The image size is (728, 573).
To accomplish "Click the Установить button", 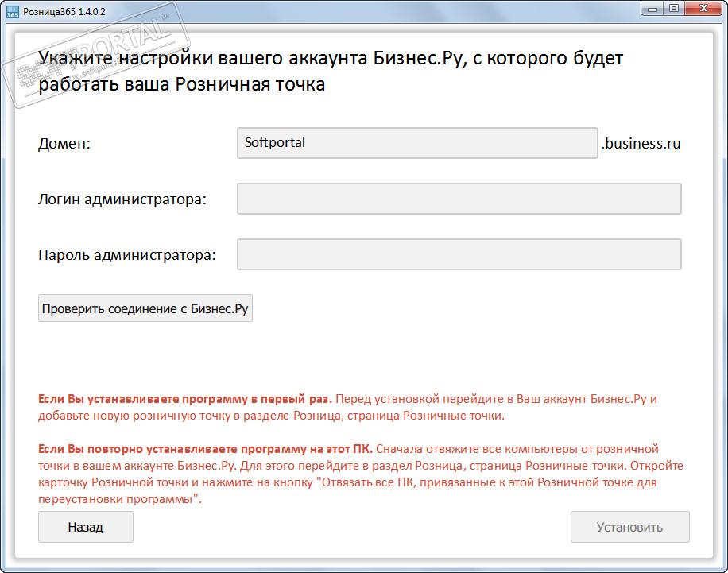I will tap(629, 527).
